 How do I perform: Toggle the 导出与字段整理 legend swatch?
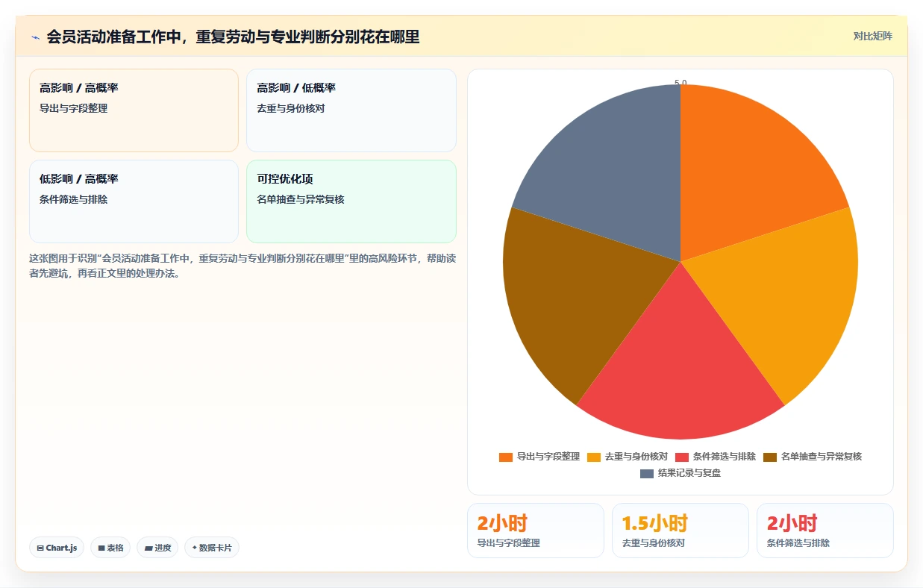506,457
